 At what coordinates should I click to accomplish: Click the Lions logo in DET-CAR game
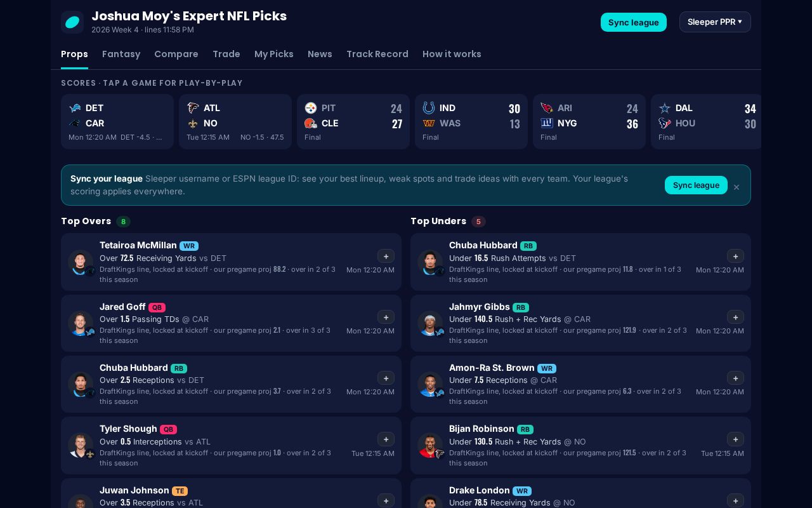click(75, 108)
